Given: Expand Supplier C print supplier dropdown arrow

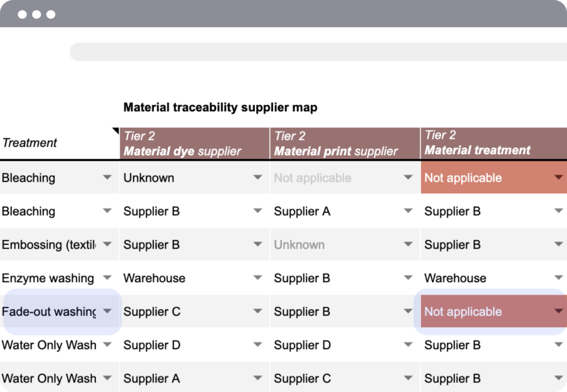Looking at the screenshot, I should [x=408, y=379].
